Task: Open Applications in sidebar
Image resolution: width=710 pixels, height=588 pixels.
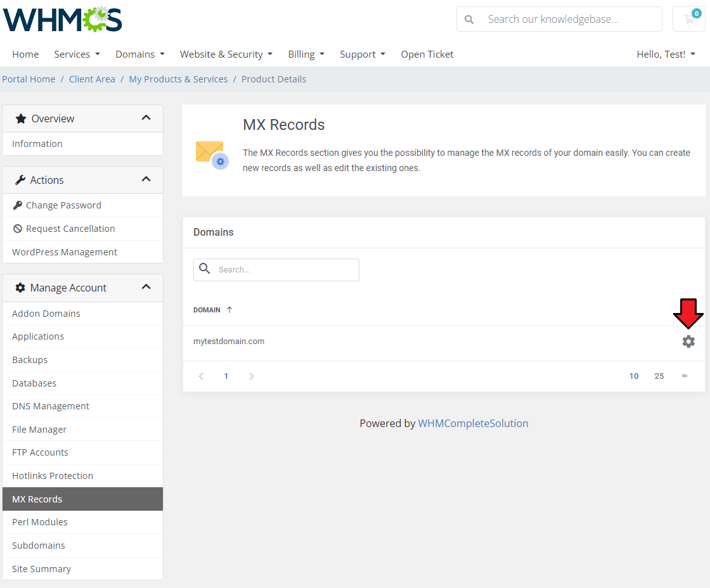Action: (x=83, y=336)
